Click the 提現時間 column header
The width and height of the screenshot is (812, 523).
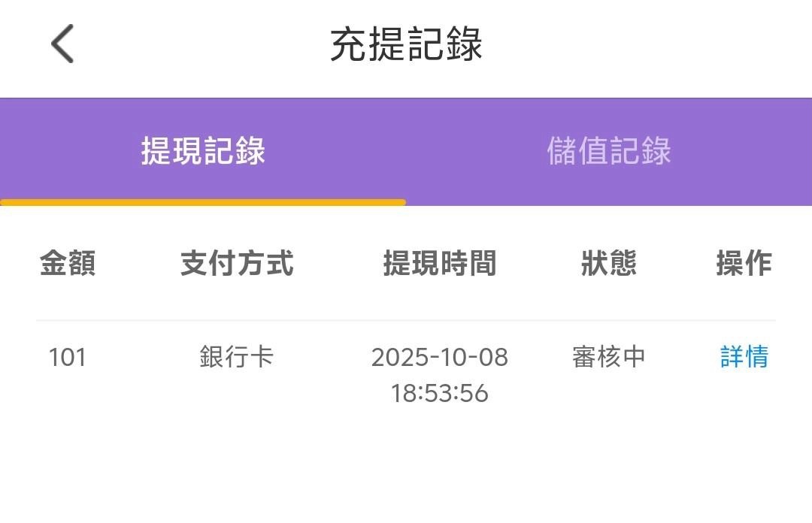click(x=439, y=264)
